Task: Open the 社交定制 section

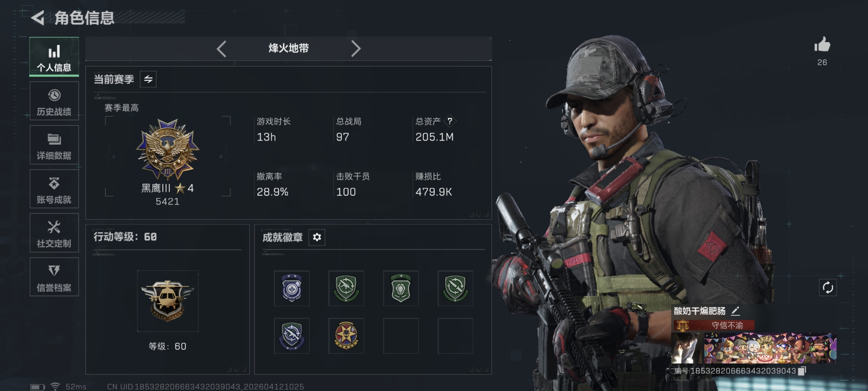Action: pos(54,233)
